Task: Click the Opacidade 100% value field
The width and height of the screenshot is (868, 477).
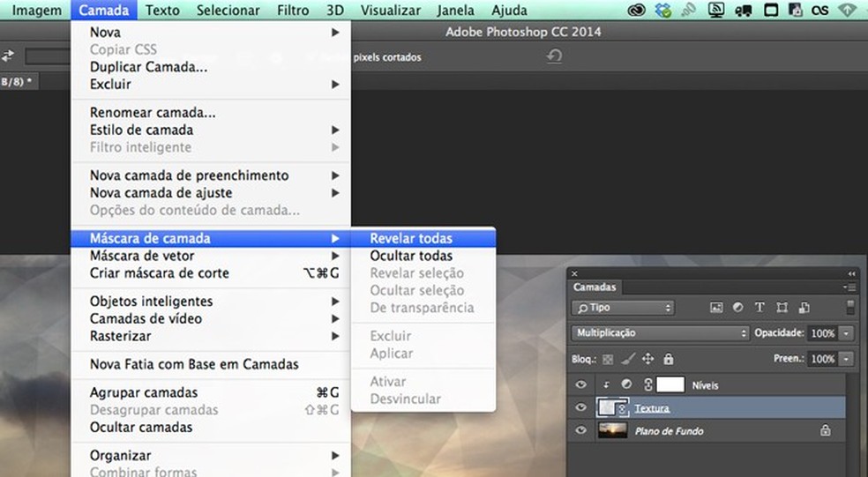Action: pyautogui.click(x=823, y=333)
